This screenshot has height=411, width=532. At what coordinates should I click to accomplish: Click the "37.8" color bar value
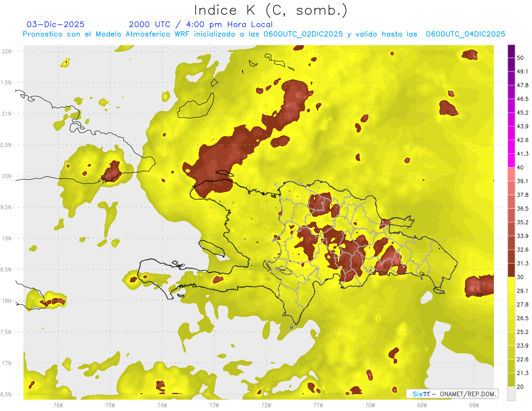tap(522, 195)
